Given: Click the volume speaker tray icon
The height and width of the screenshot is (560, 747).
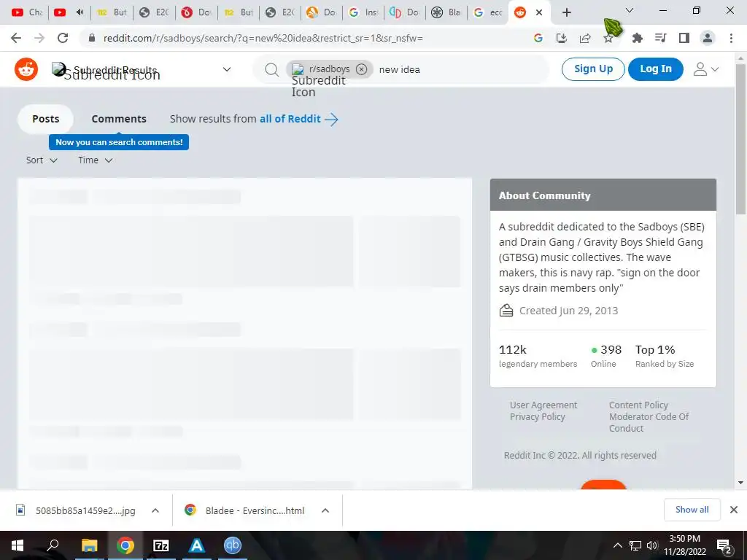Looking at the screenshot, I should click(651, 545).
